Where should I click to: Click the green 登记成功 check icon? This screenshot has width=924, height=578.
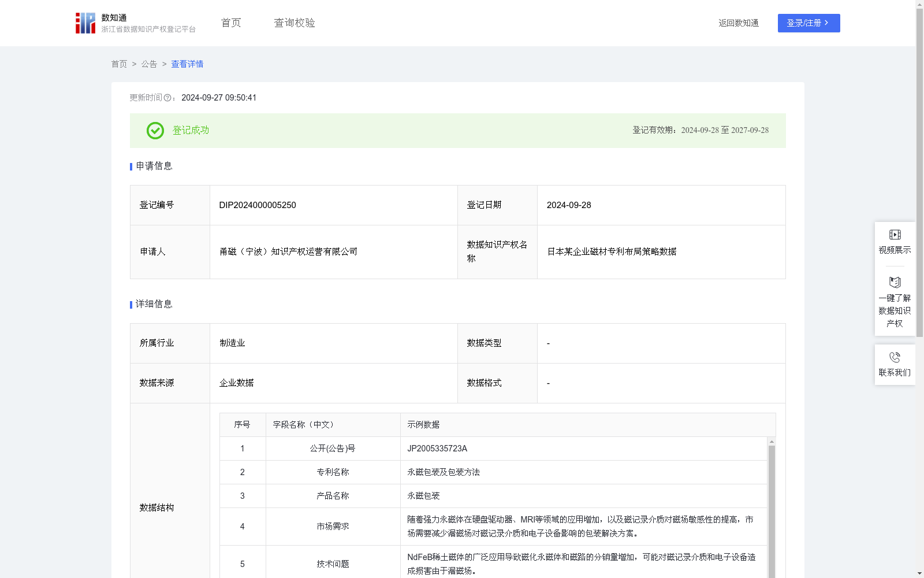[x=155, y=131]
